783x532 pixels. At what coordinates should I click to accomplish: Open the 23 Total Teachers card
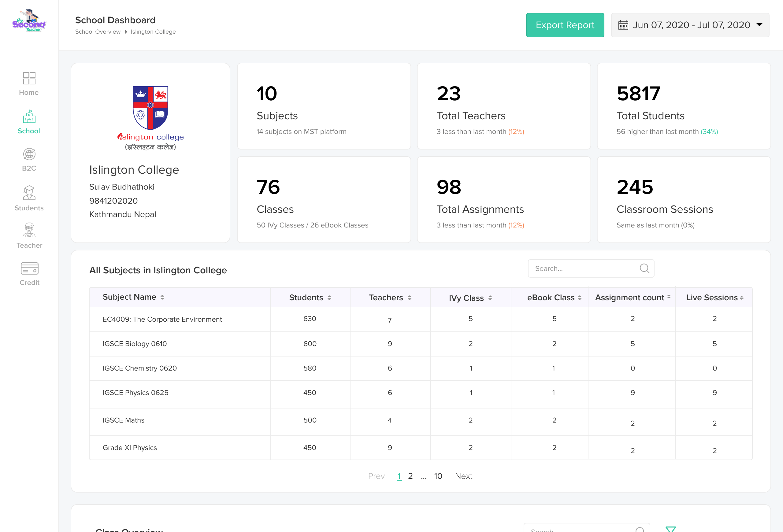[x=504, y=106]
